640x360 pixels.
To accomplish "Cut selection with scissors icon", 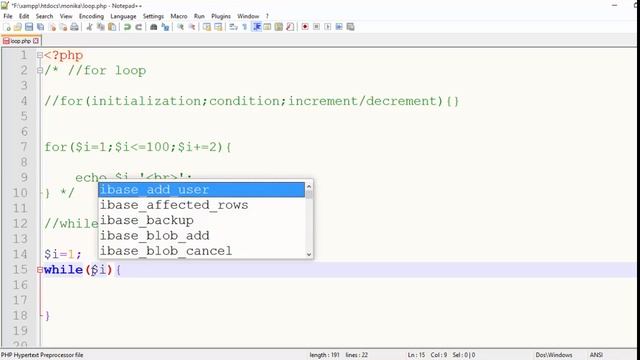I will [89, 27].
